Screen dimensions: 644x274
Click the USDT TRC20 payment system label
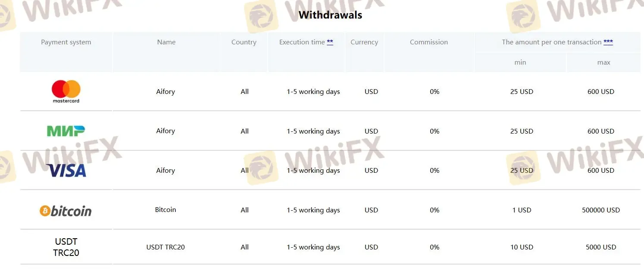pos(66,247)
